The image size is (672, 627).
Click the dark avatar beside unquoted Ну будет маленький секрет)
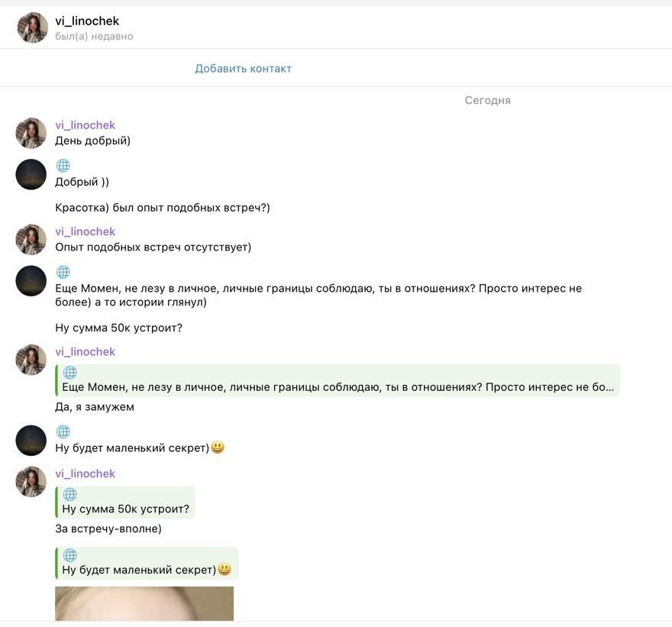[x=31, y=441]
